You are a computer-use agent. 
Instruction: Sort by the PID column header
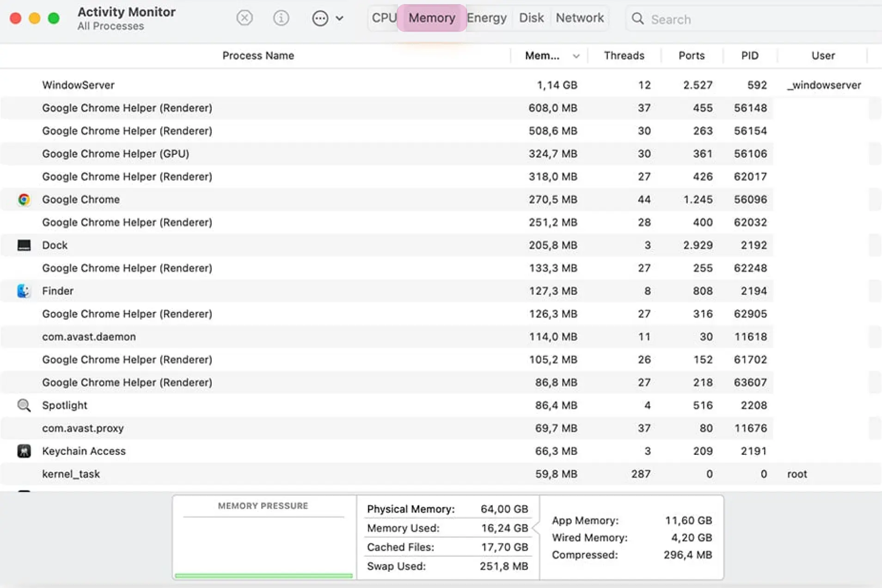pos(749,55)
